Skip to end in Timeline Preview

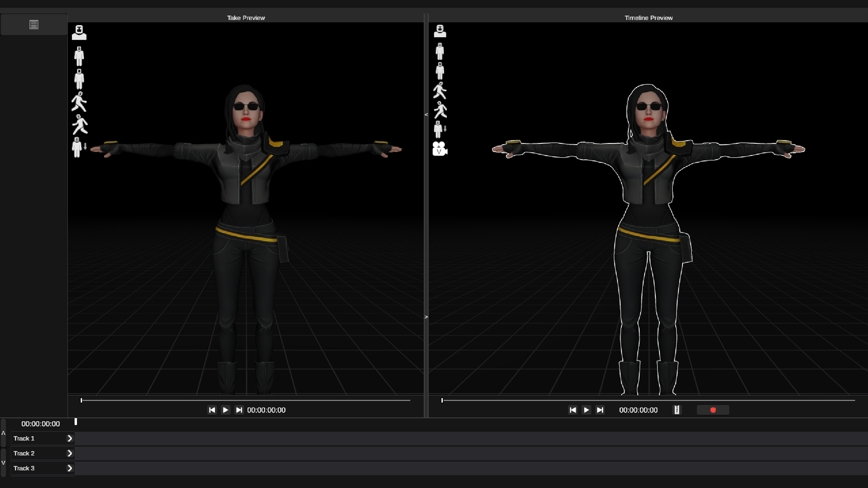pos(600,410)
